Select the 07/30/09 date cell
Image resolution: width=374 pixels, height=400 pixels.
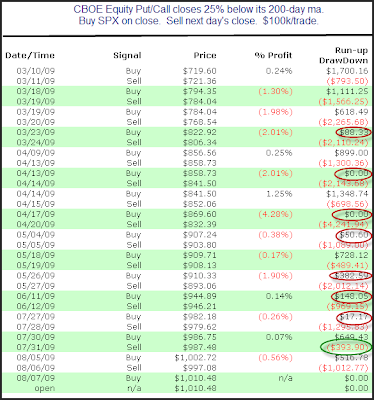pos(36,337)
